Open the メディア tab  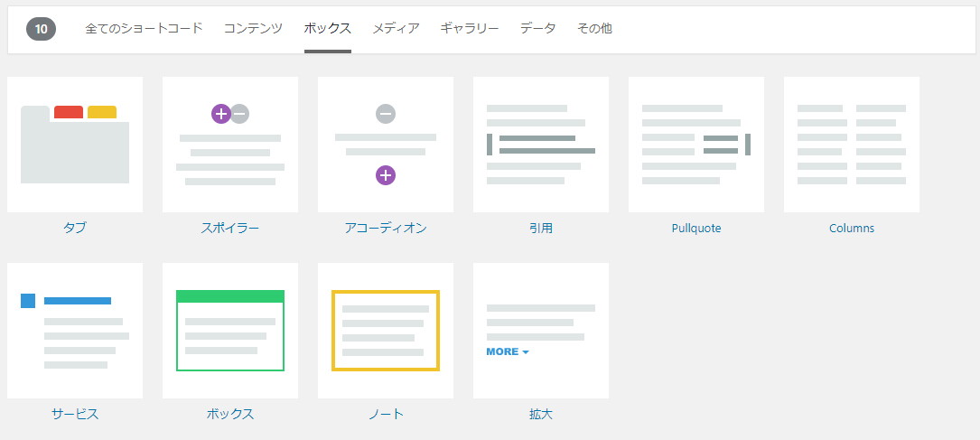click(396, 29)
